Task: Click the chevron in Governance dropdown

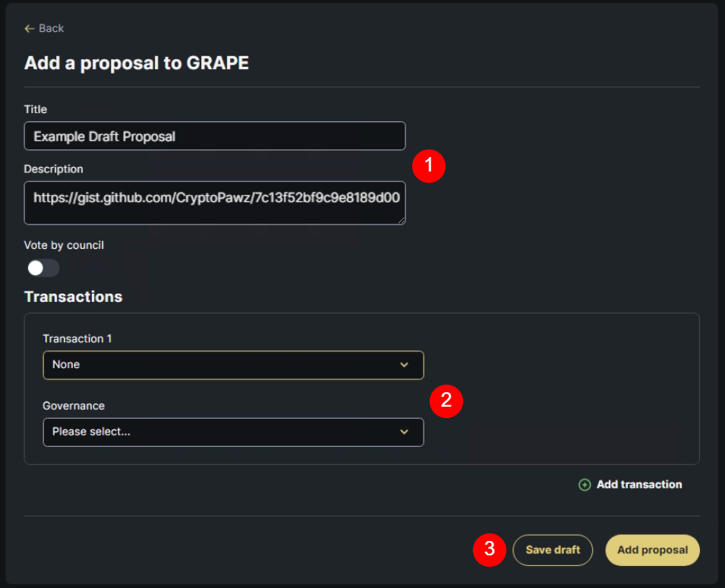Action: click(x=404, y=432)
